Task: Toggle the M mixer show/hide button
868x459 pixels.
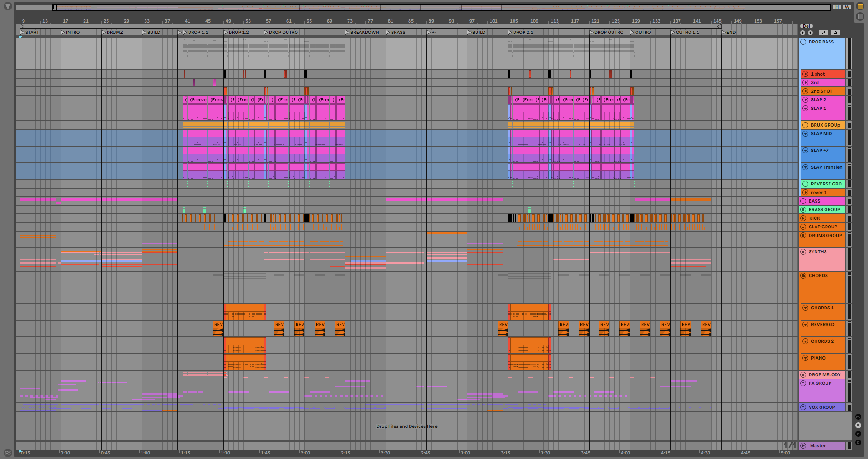Action: (859, 434)
